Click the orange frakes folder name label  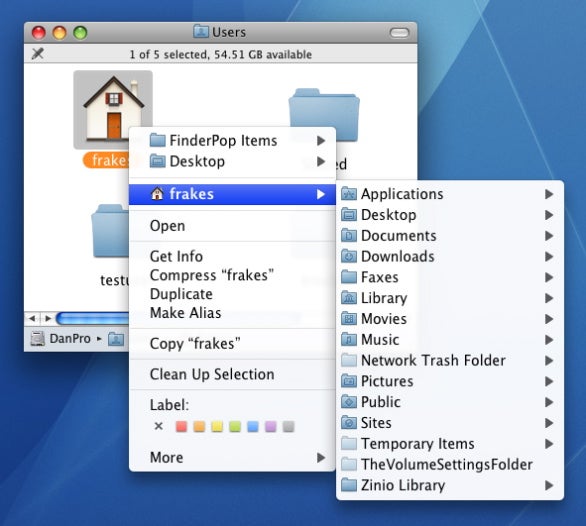[106, 160]
